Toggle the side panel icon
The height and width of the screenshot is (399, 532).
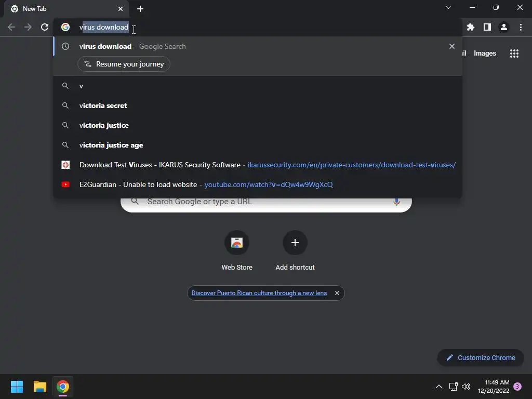487,27
